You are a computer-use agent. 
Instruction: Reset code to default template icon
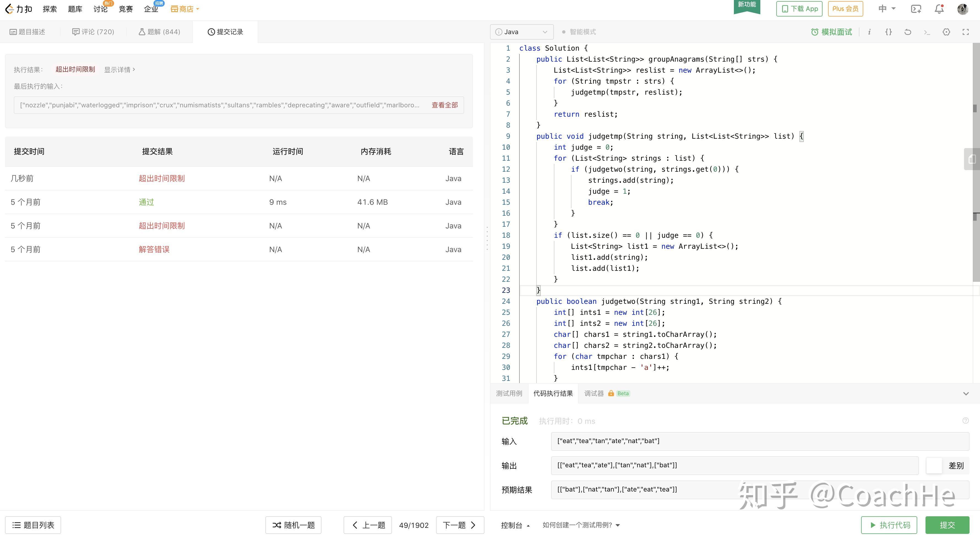[908, 32]
